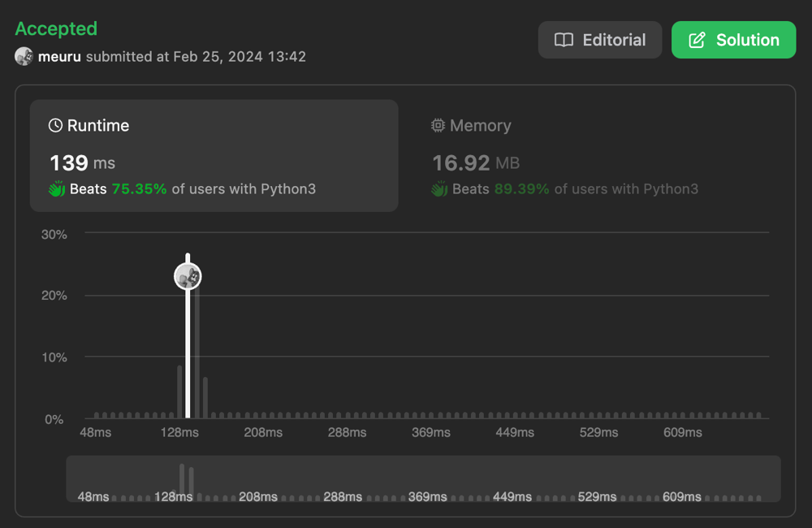
Task: Click the highlighted white 139ms bar
Action: 188,357
